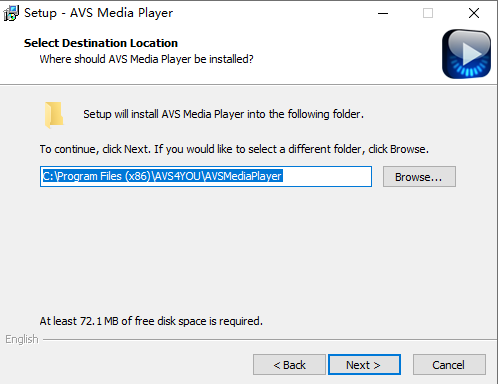Image resolution: width=498 pixels, height=384 pixels.
Task: Go to the previous step with Back
Action: [x=289, y=365]
